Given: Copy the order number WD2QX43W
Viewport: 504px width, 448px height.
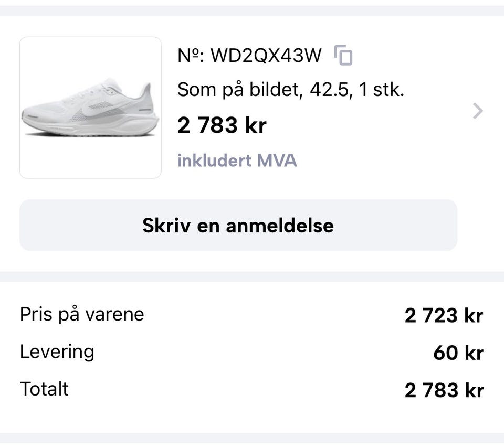Looking at the screenshot, I should (x=343, y=55).
